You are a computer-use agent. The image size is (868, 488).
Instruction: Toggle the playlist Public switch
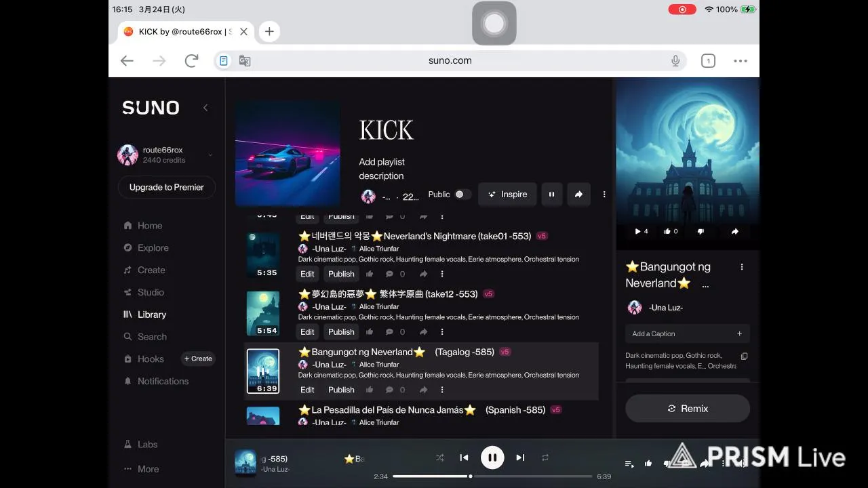coord(462,195)
